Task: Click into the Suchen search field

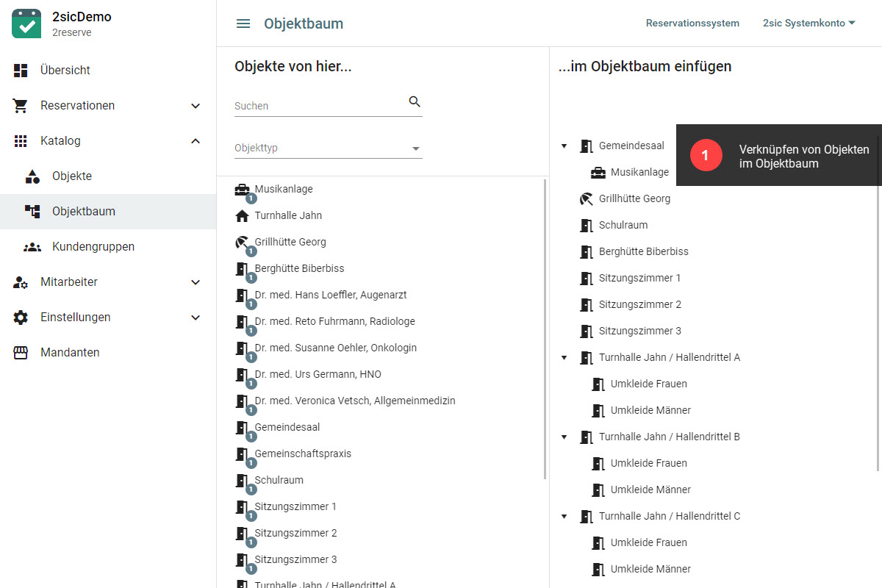Action: pyautogui.click(x=320, y=106)
